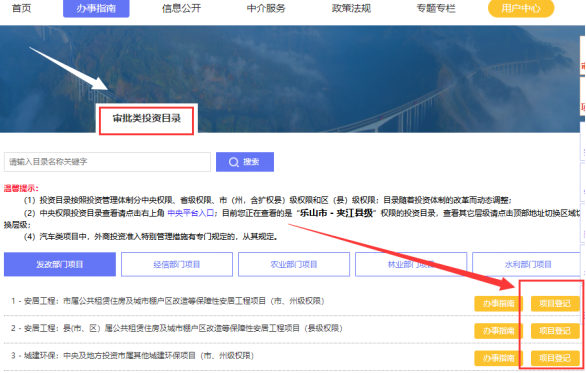Viewport: 586px width, 373px height.
Task: Click the 温馨提示 heading text
Action: click(21, 188)
